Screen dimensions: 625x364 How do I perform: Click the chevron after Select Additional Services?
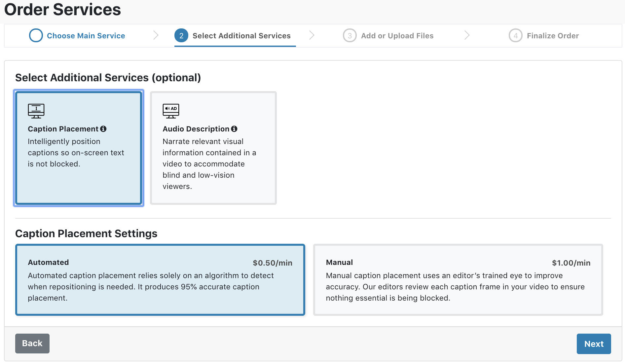(312, 35)
